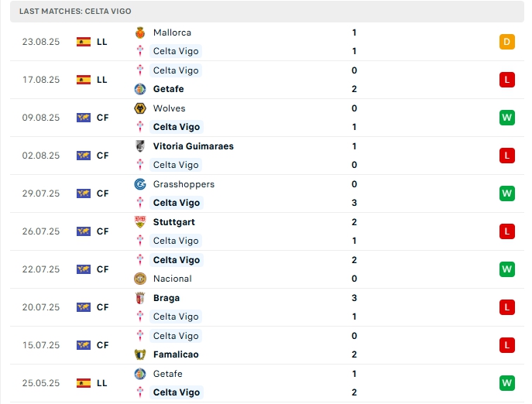The height and width of the screenshot is (404, 532).
Task: Click the Wolves club crest icon
Action: (140, 108)
